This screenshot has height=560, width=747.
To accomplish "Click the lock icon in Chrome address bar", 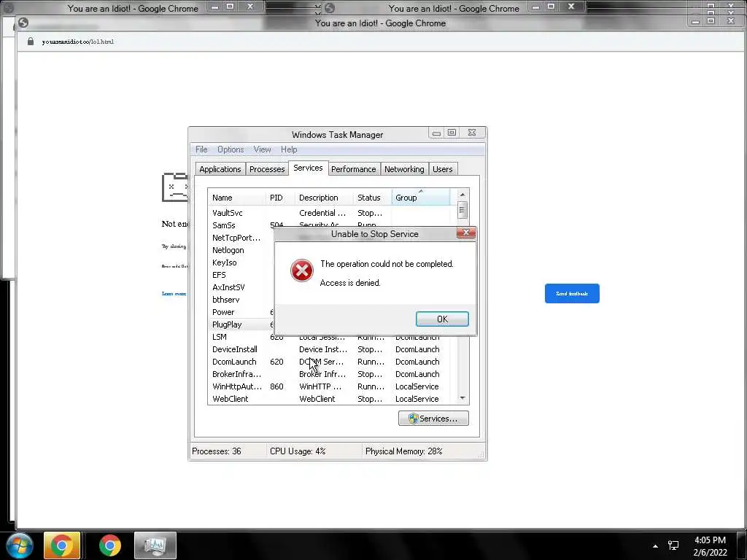I will (x=31, y=42).
